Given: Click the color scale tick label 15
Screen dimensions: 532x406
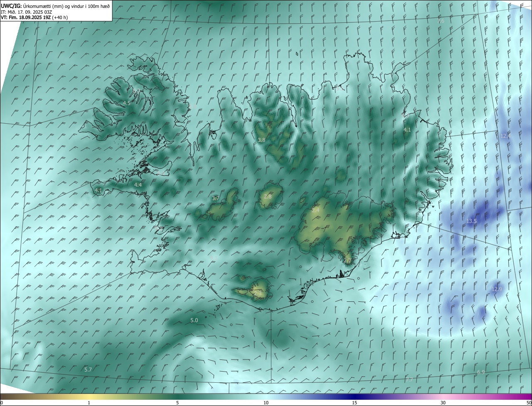Looking at the screenshot, I should click(x=355, y=403).
